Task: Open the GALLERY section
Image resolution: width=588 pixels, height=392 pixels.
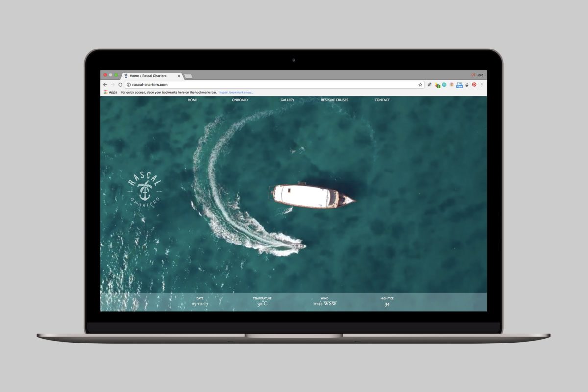Action: [287, 100]
